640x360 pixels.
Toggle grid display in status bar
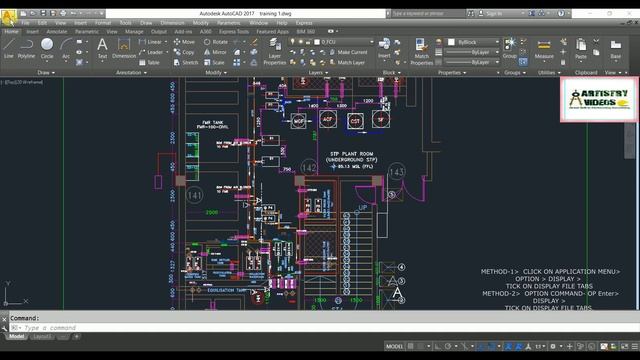411,346
